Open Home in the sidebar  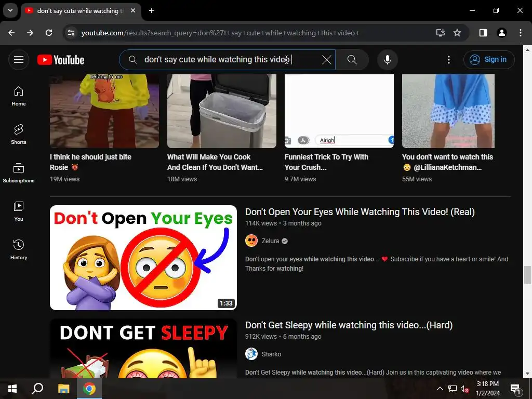pos(19,96)
